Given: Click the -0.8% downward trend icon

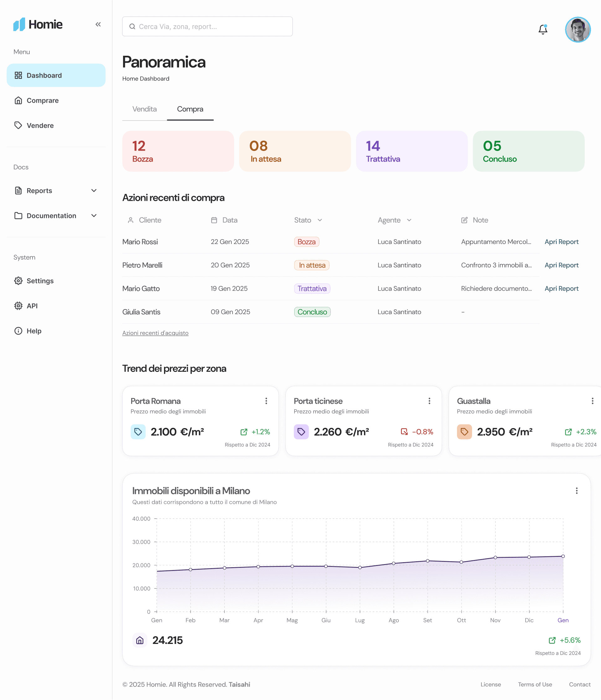Looking at the screenshot, I should [x=404, y=432].
